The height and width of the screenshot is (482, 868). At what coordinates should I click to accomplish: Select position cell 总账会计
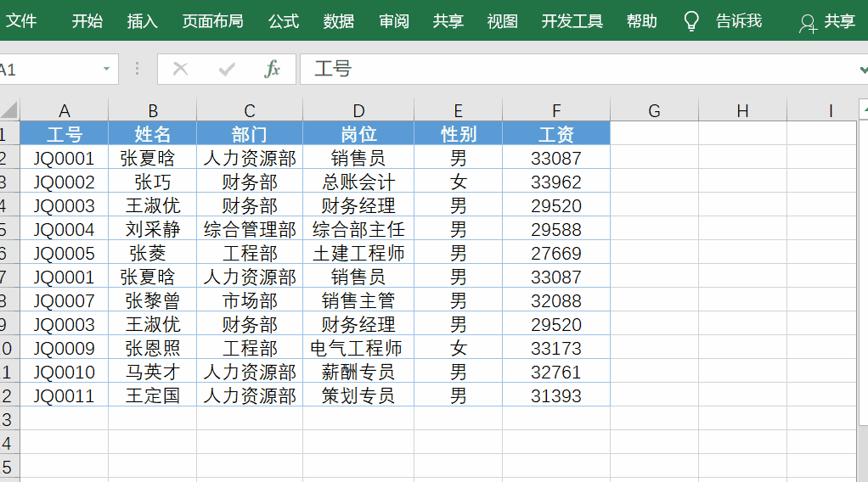pyautogui.click(x=358, y=182)
